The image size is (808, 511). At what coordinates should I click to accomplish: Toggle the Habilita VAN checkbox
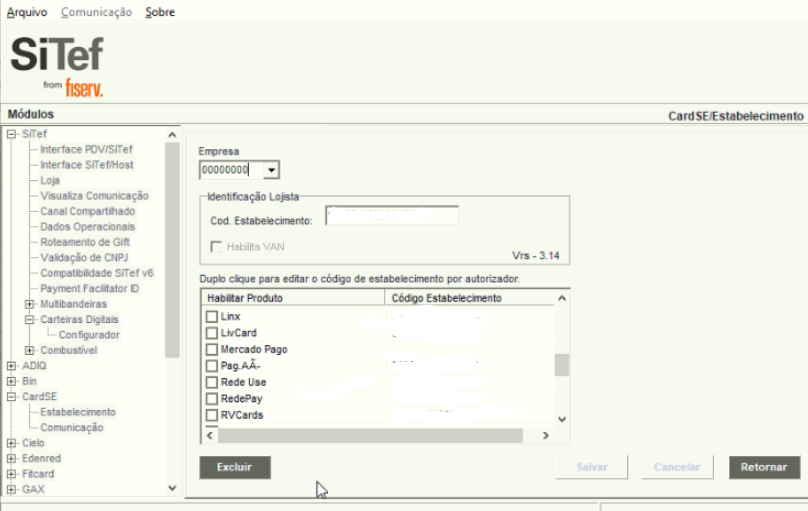[216, 247]
